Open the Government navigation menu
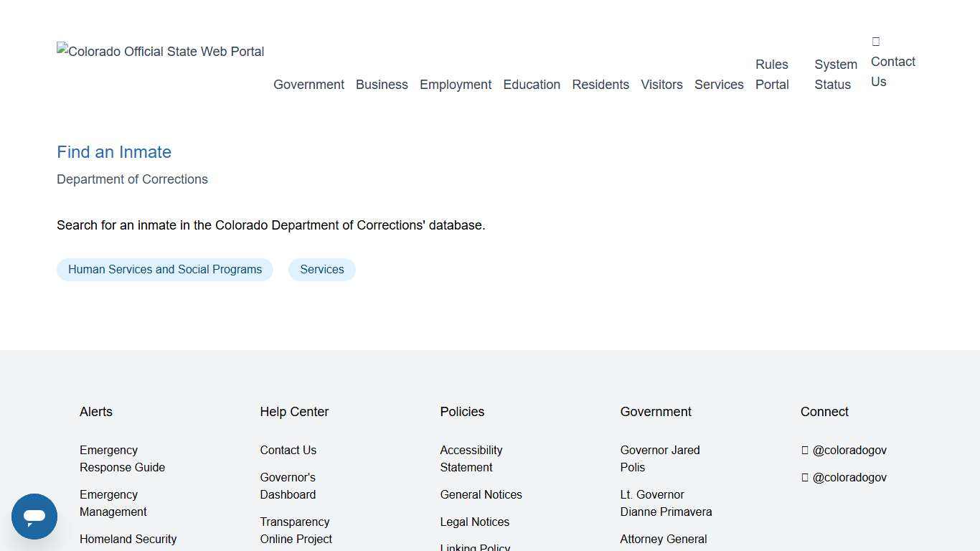The width and height of the screenshot is (980, 551). coord(308,85)
